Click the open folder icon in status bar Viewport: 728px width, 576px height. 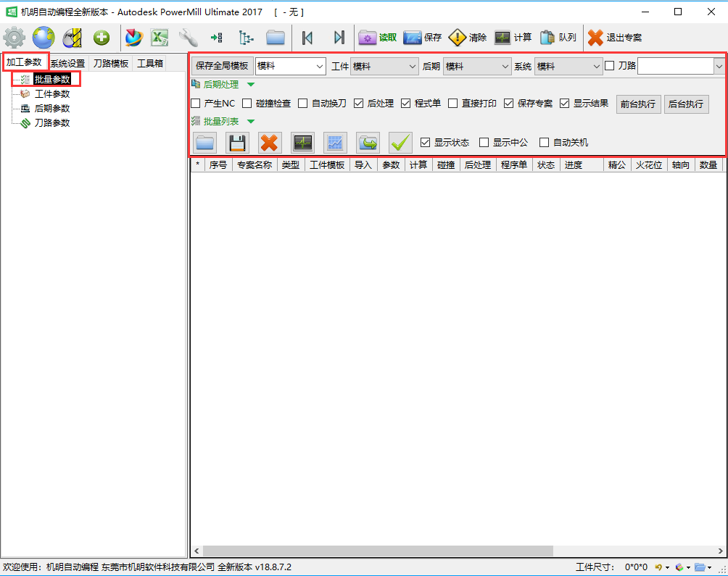(x=700, y=567)
